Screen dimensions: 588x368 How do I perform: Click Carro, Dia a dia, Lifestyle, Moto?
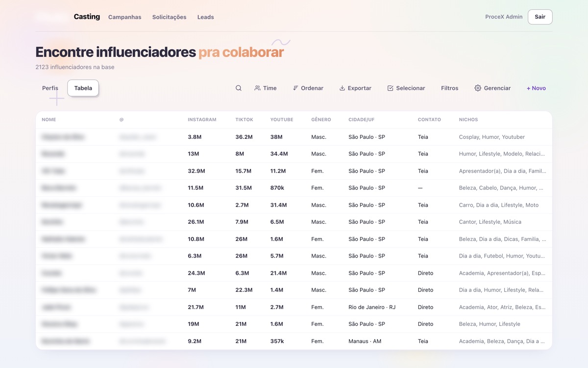tap(499, 205)
